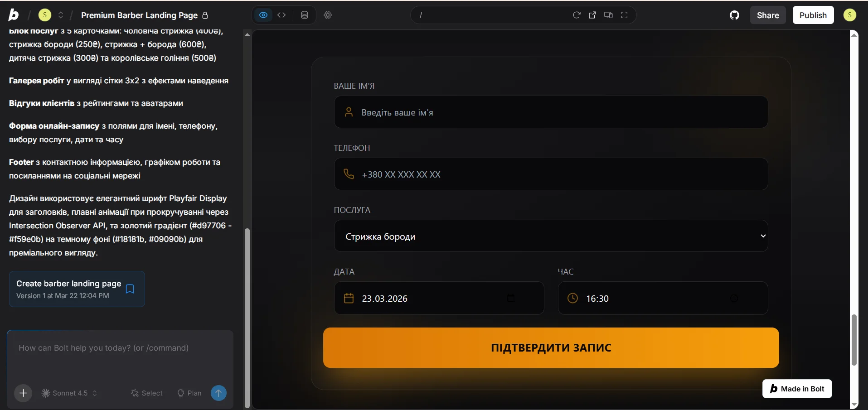Image resolution: width=868 pixels, height=410 pixels.
Task: Expand the workspace switcher chevron
Action: [61, 15]
